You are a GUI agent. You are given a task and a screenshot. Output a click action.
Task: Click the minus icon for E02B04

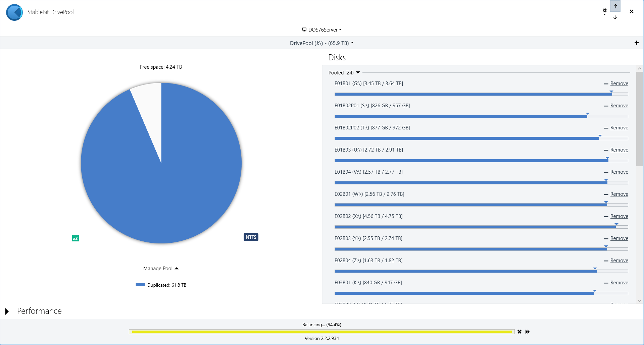coord(606,261)
